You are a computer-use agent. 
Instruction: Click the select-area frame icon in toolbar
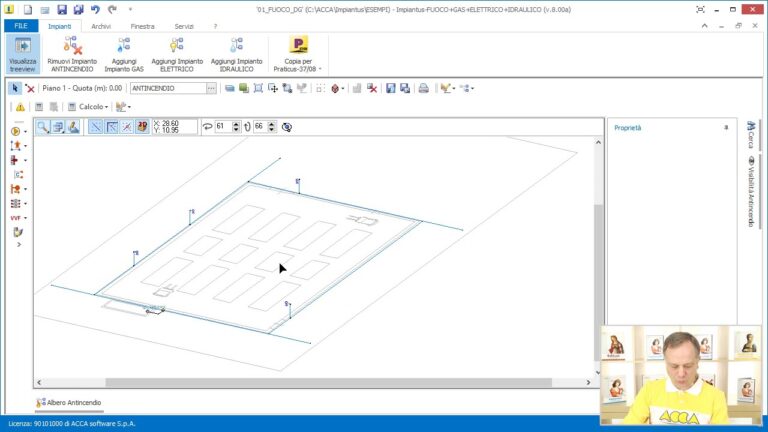coord(258,88)
